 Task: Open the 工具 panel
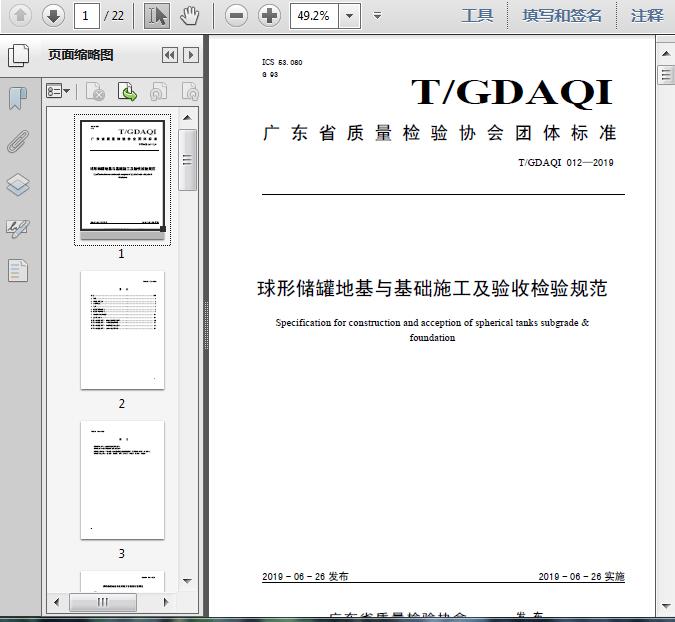pyautogui.click(x=477, y=16)
